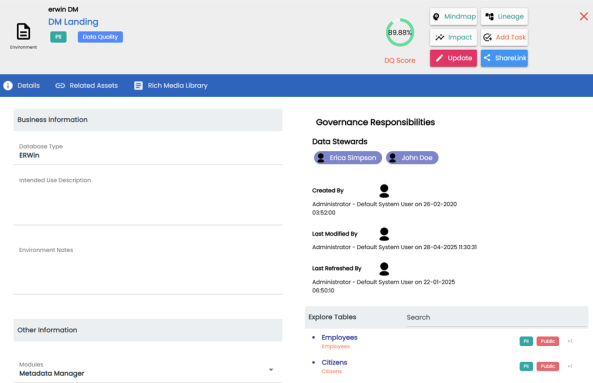Switch to the Rich Media Library tab
This screenshot has width=593, height=383.
[171, 85]
